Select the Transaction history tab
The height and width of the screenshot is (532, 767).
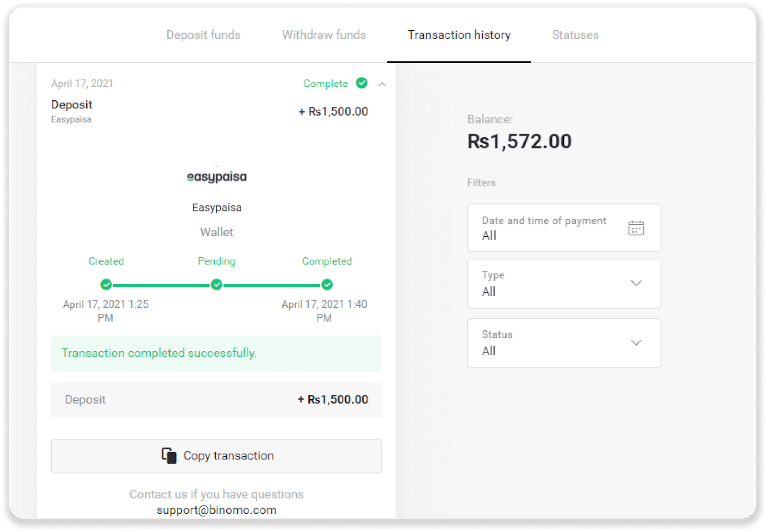[459, 35]
